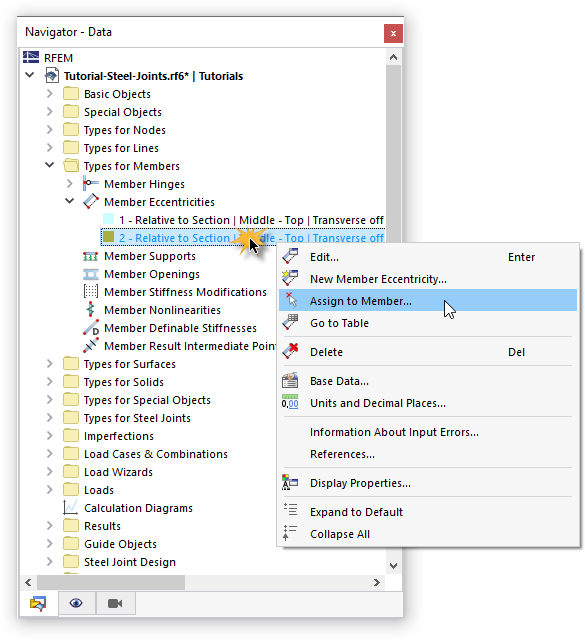Click the RFEM flag icon at tree top
Image resolution: width=585 pixels, height=640 pixels.
click(31, 57)
